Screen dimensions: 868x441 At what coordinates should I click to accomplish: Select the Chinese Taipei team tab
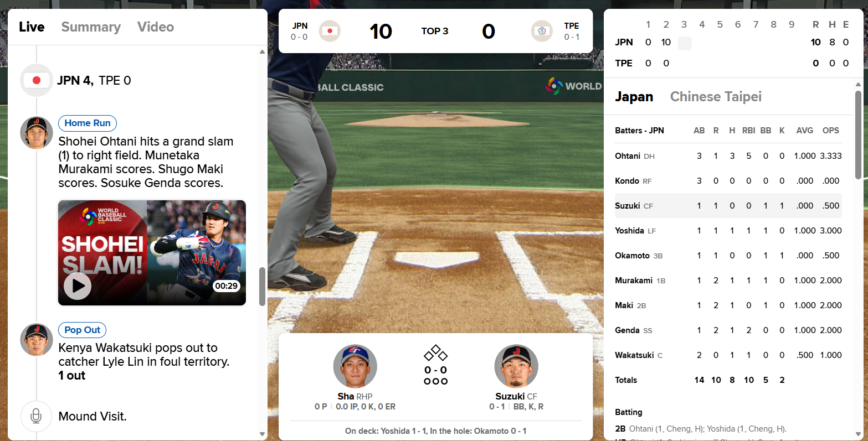716,97
